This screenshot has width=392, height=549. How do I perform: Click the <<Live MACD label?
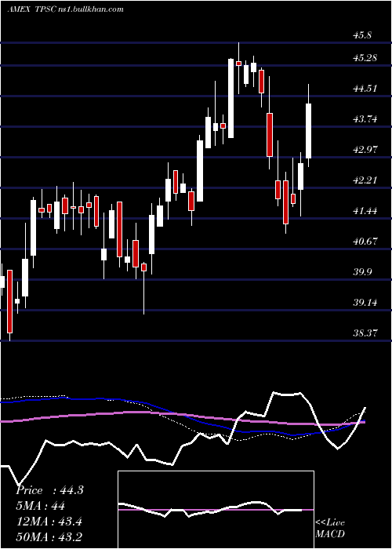(330, 528)
